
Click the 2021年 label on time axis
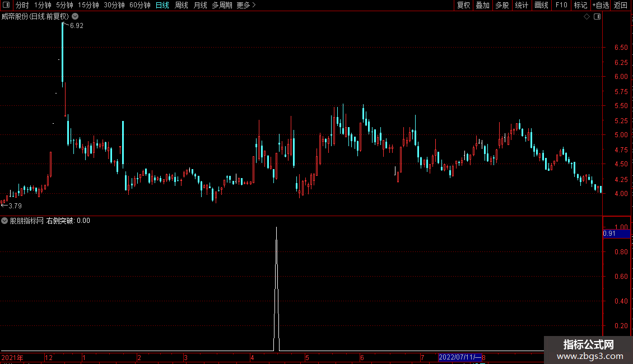click(12, 357)
